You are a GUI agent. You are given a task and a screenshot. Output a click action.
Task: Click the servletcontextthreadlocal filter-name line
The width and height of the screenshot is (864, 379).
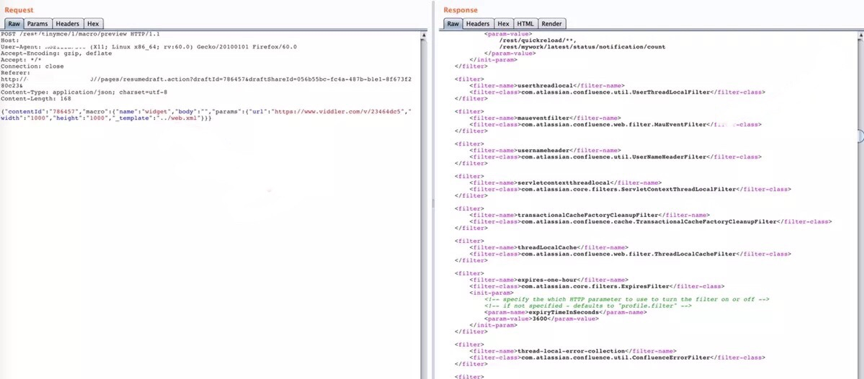(565, 182)
